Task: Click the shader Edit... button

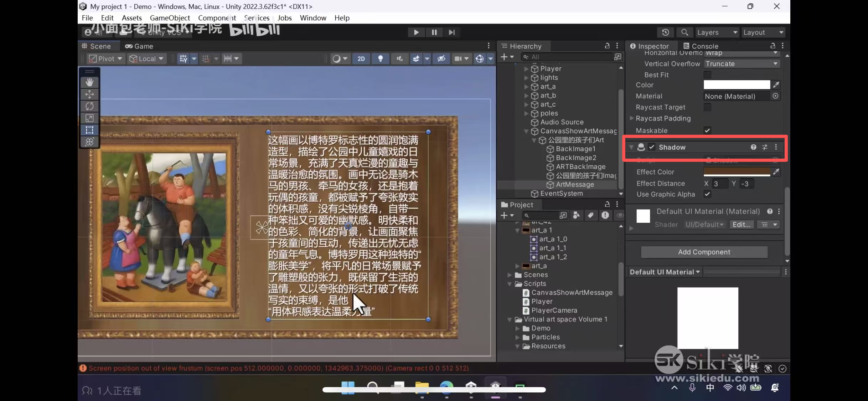Action: (x=742, y=225)
